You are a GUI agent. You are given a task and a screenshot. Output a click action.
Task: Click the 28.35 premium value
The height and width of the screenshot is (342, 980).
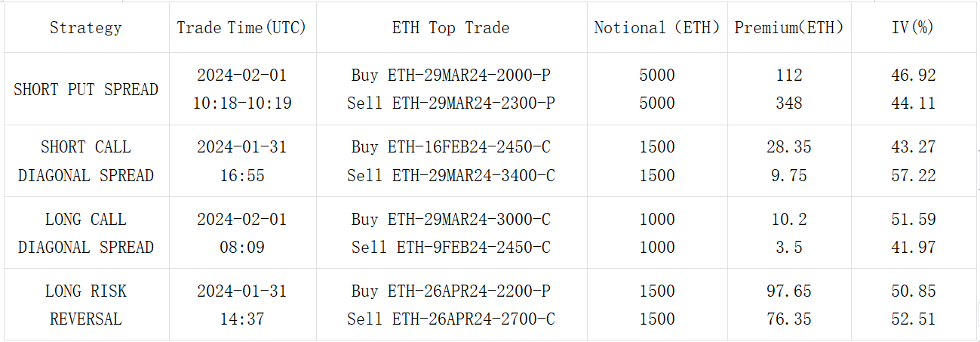pyautogui.click(x=788, y=147)
